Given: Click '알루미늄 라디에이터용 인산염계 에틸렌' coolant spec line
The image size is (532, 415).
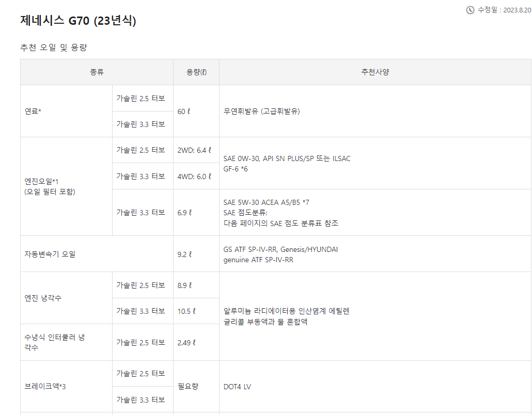Looking at the screenshot, I should click(x=286, y=311).
